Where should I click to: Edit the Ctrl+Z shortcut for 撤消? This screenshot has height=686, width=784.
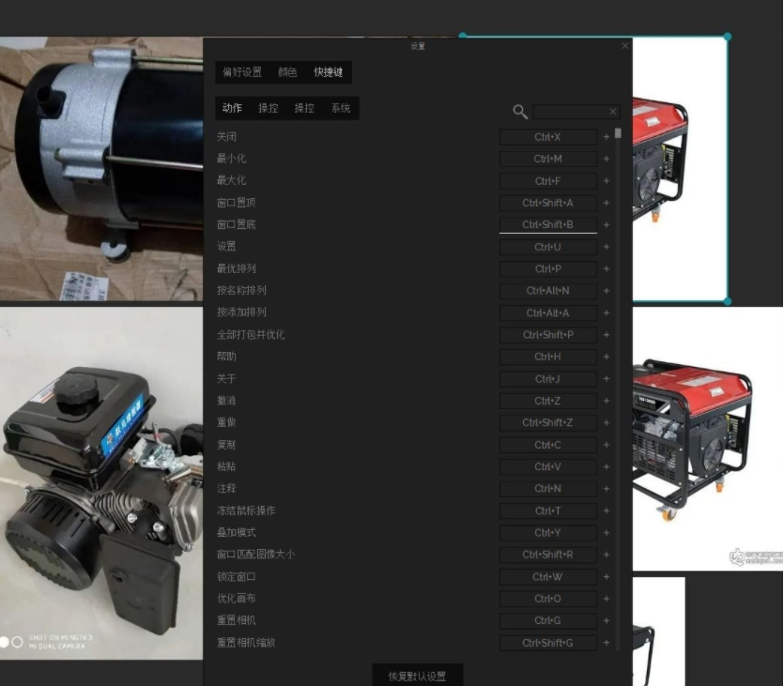(x=548, y=401)
